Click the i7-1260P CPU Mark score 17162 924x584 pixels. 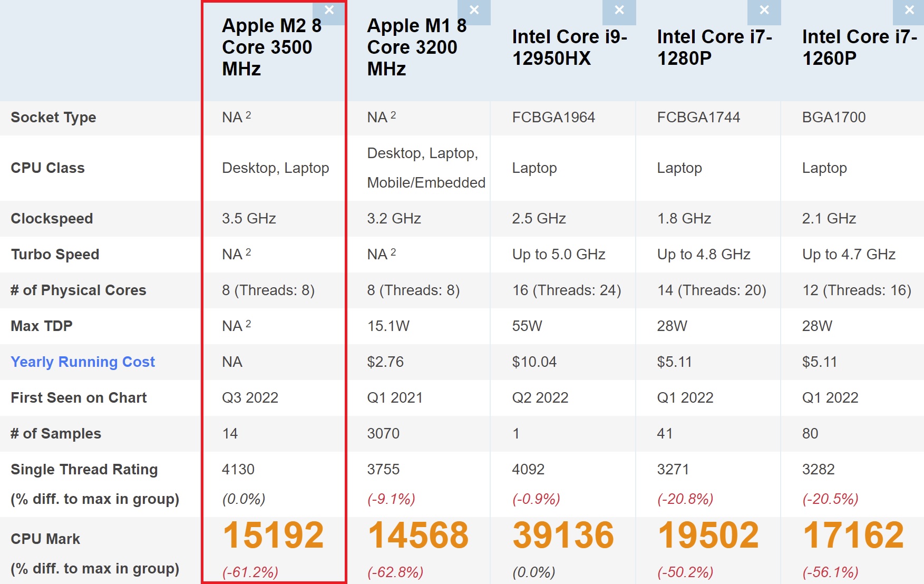tap(853, 536)
